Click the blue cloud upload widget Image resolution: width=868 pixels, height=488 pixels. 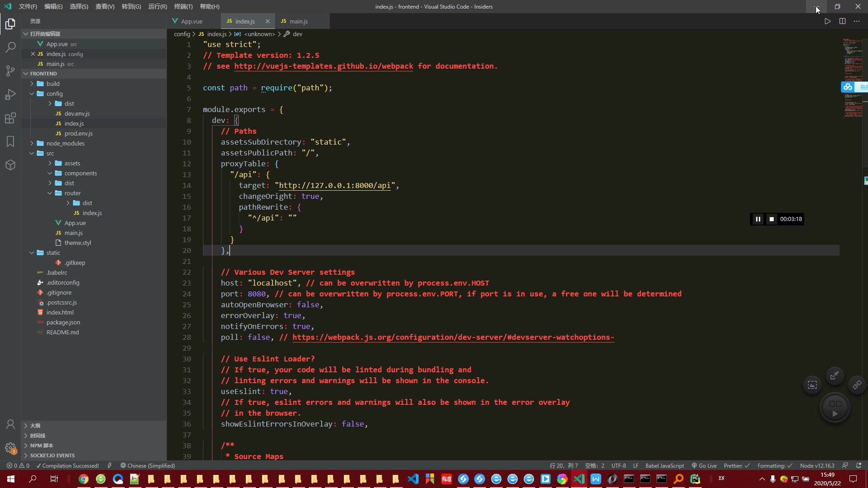tap(854, 87)
